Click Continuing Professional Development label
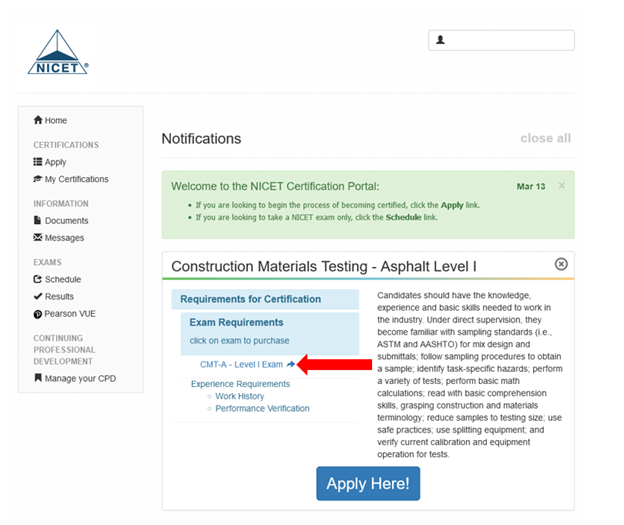The height and width of the screenshot is (525, 624). coord(64,349)
